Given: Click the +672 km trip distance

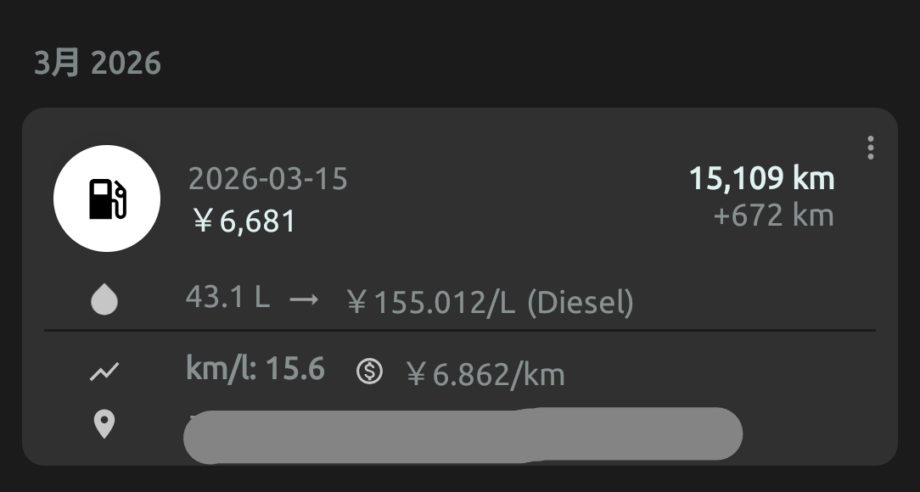Looking at the screenshot, I should click(773, 215).
